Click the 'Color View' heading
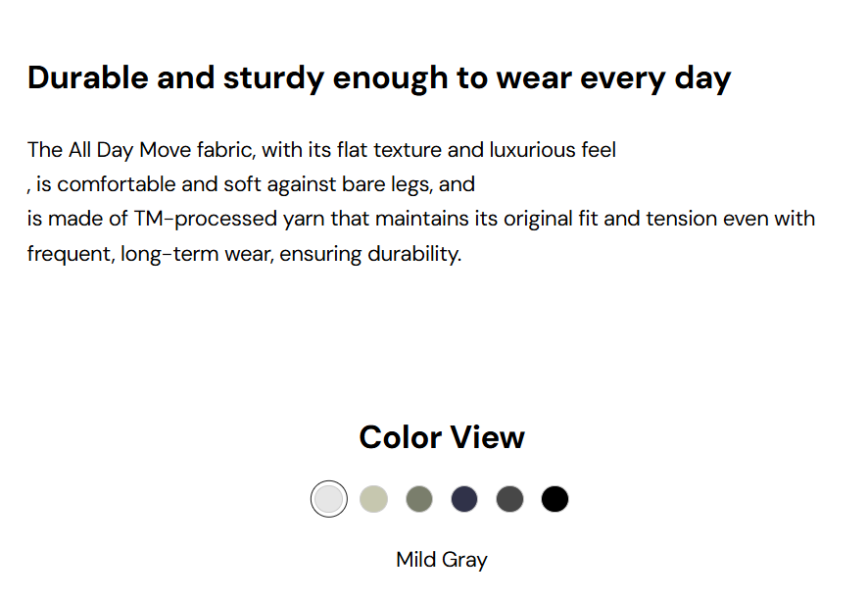 click(x=442, y=437)
